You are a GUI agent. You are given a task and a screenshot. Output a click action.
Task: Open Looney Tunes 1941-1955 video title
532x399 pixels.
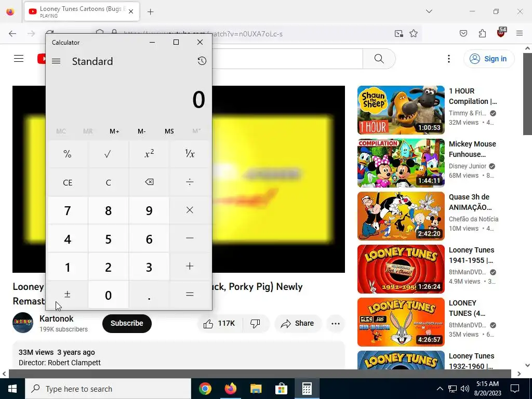pos(471,255)
